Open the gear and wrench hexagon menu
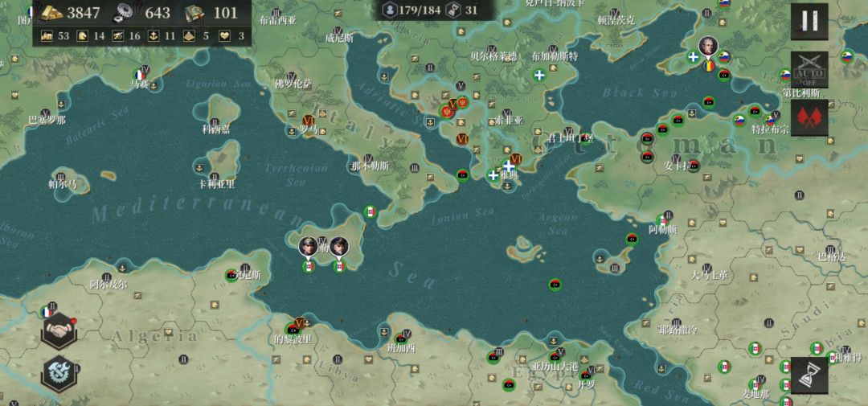The image size is (868, 406). (x=59, y=374)
